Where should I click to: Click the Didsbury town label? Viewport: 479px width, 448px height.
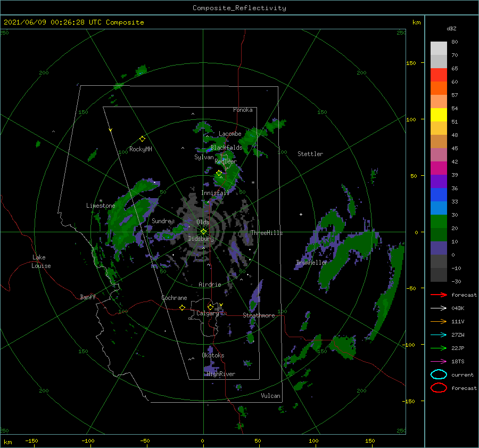tap(201, 239)
